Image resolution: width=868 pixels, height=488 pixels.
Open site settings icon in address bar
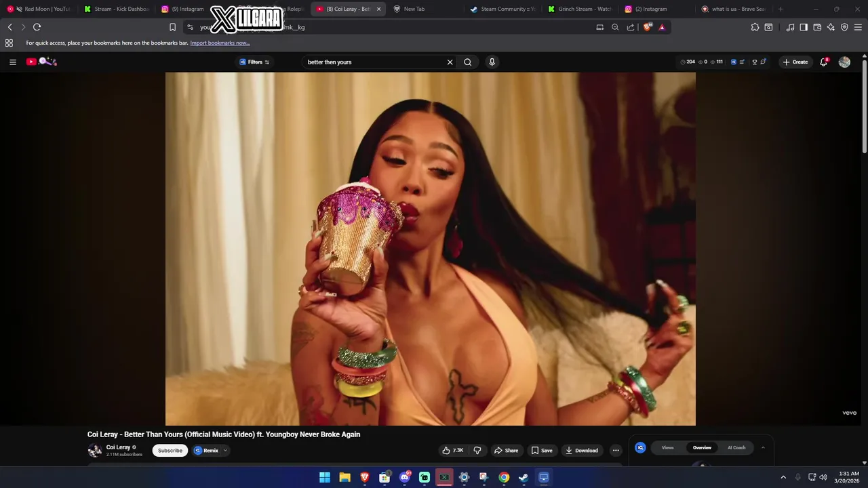[x=190, y=27]
